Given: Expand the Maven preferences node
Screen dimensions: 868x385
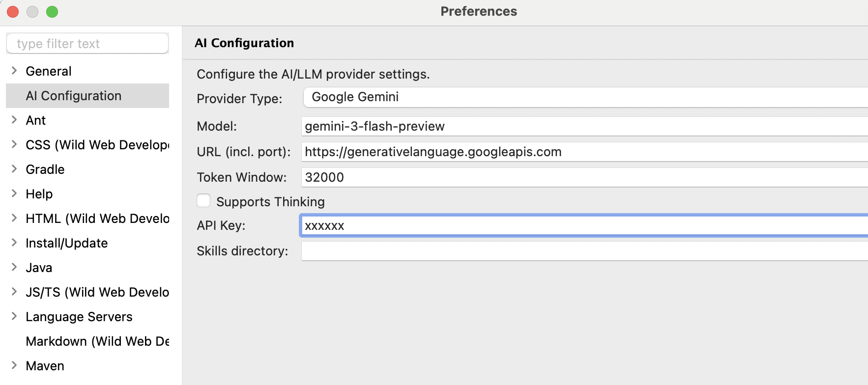Looking at the screenshot, I should tap(14, 365).
